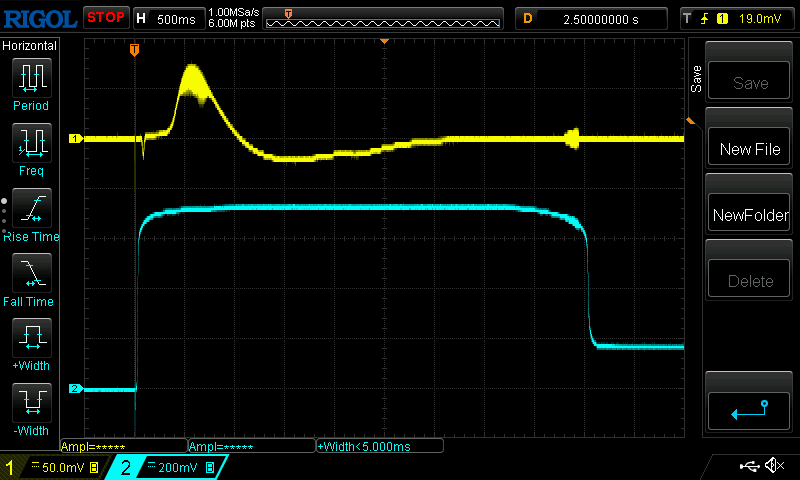Click the trigger source channel 1 badge

pos(722,19)
